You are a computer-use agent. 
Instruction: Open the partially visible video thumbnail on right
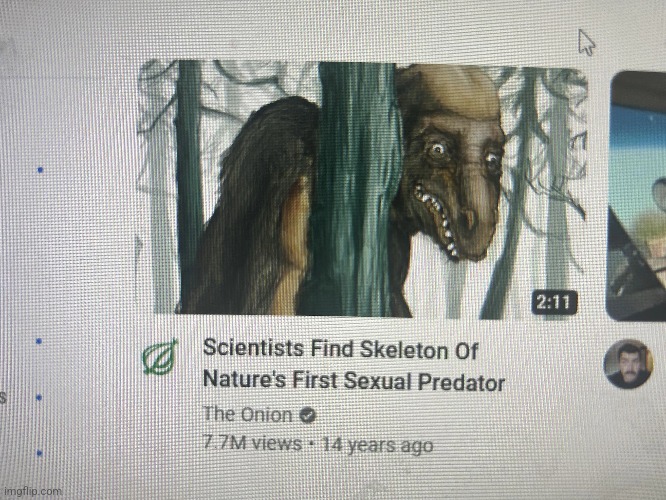pyautogui.click(x=638, y=196)
